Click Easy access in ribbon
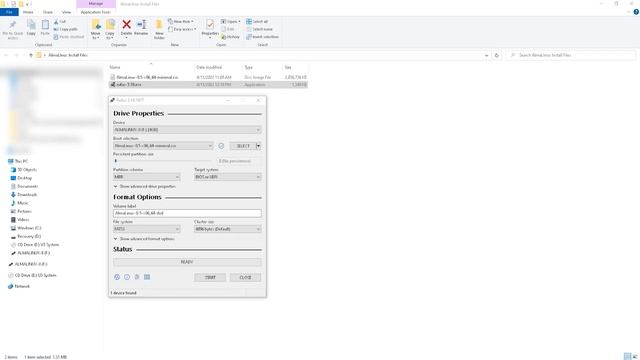The image size is (640, 360). [182, 29]
